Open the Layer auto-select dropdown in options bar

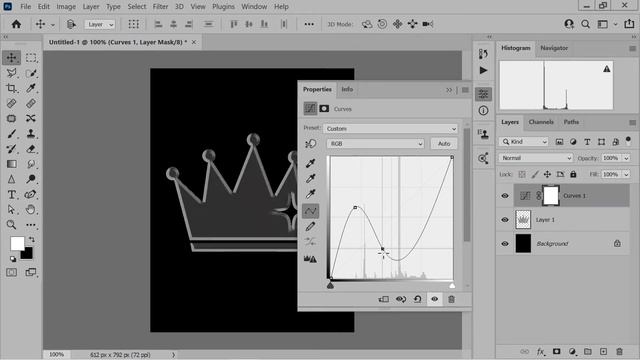click(x=100, y=24)
